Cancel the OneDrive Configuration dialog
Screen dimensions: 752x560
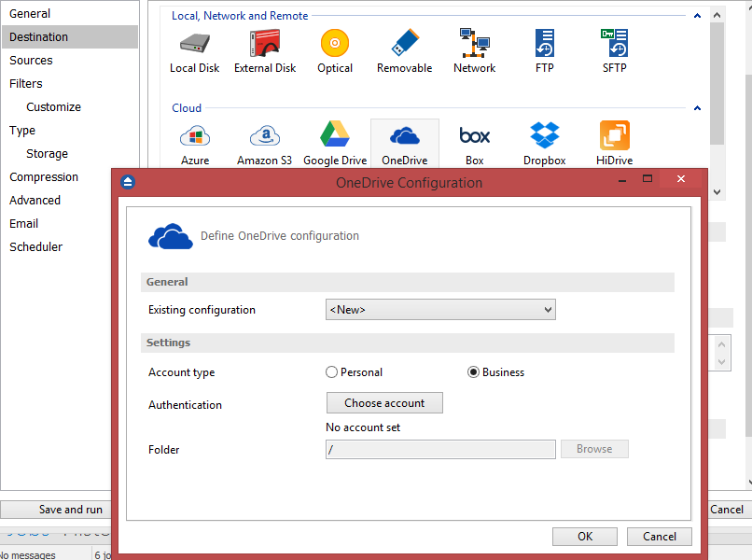tap(660, 537)
